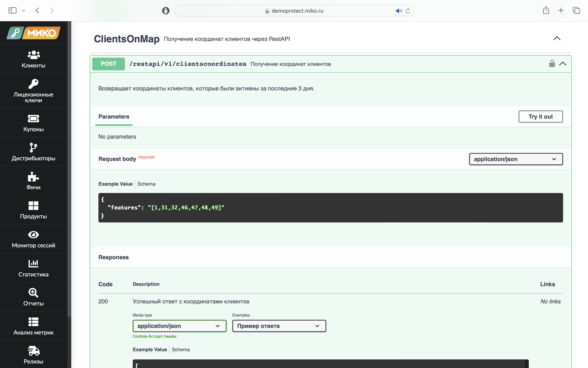Open response Media type dropdown

[179, 326]
